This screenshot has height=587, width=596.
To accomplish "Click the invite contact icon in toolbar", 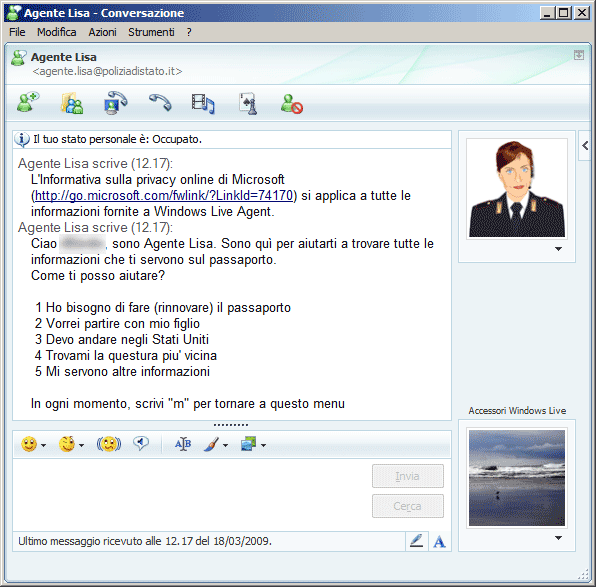I will pos(28,103).
